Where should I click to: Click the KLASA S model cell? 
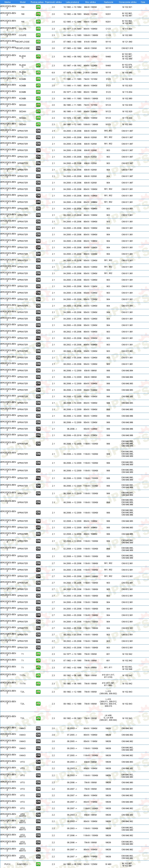click(x=23, y=72)
